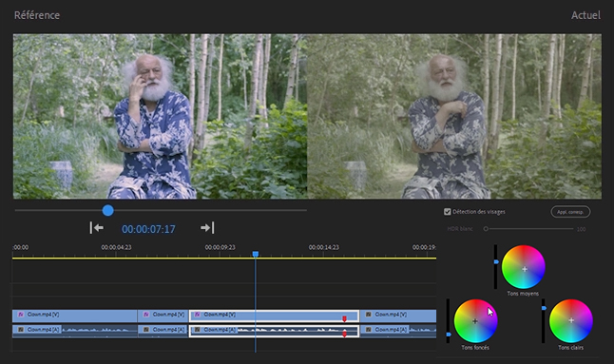This screenshot has height=364, width=614.
Task: Click fx badge on first audio clip
Action: click(x=21, y=330)
